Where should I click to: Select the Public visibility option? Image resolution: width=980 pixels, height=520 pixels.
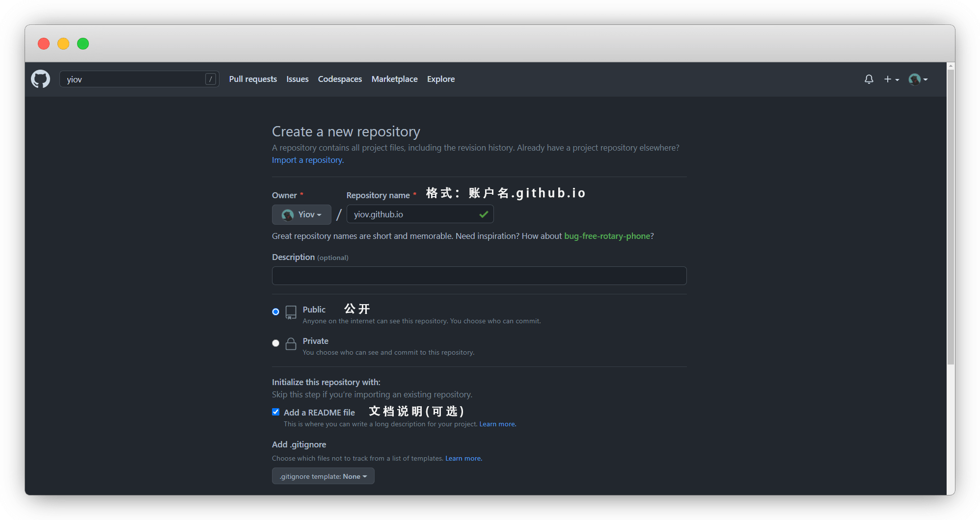click(275, 312)
